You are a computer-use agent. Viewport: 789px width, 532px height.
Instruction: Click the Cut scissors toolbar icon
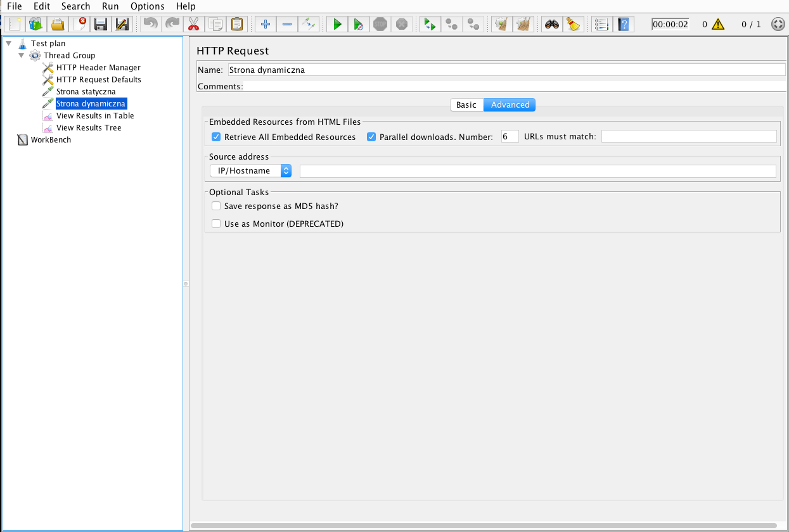point(193,25)
